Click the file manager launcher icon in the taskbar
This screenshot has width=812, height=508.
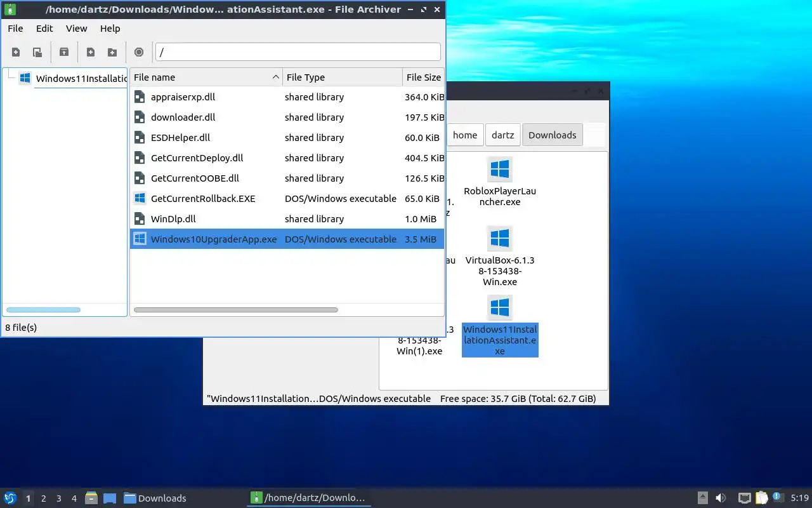91,498
